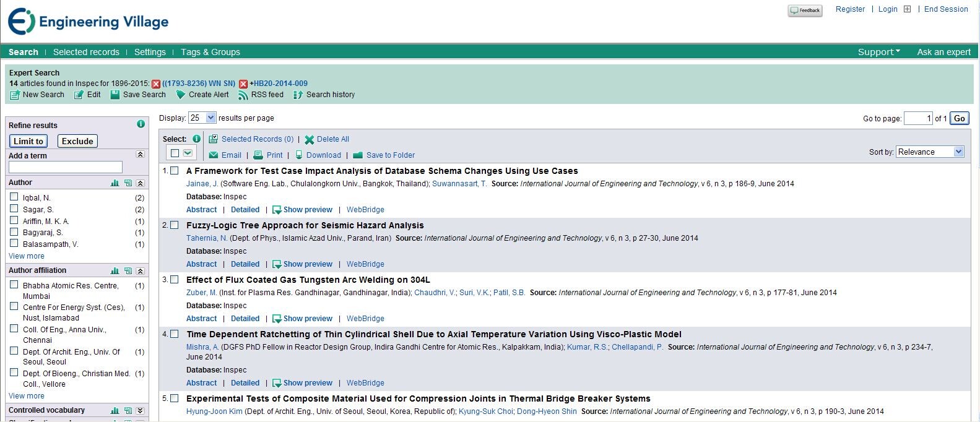Expand the Controlled vocabulary section
Image resolution: width=980 pixels, height=422 pixels.
point(141,411)
